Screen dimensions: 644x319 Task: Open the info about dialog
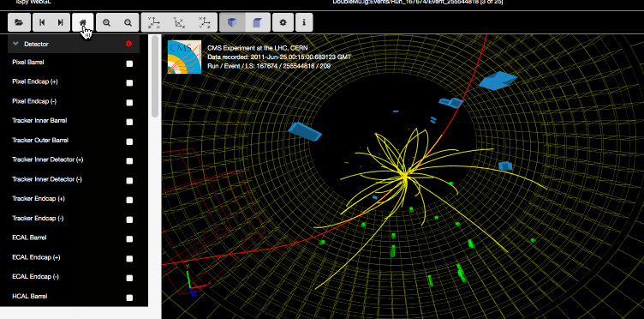pyautogui.click(x=304, y=22)
